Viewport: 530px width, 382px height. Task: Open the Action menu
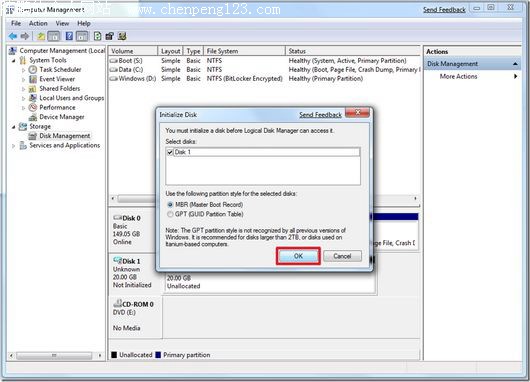coord(38,23)
